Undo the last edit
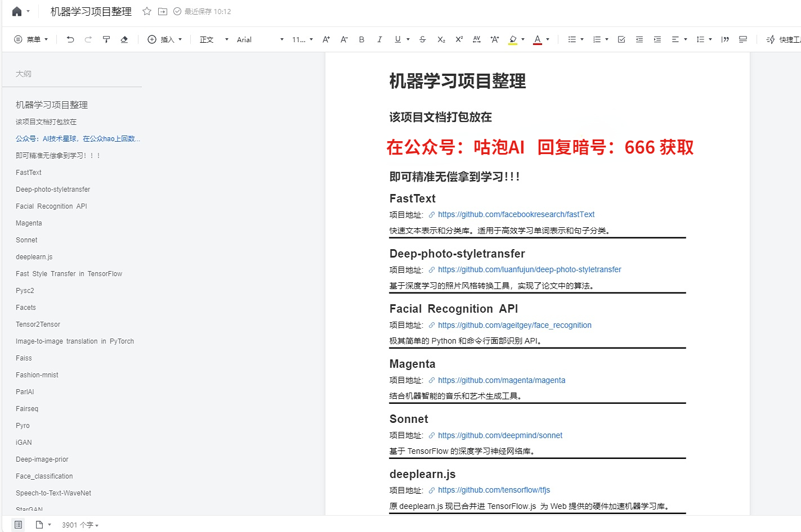Screen dimensions: 801x532 (x=70, y=39)
